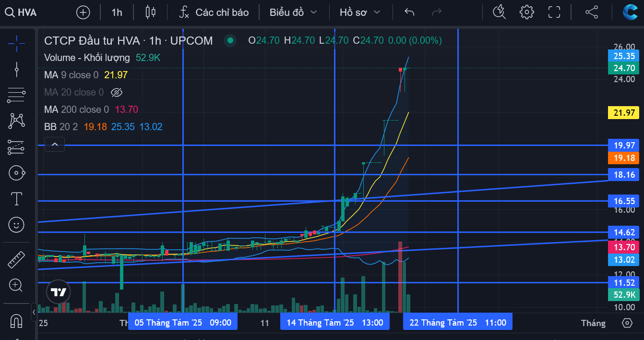Click the 13.02 lower band label
The height and width of the screenshot is (340, 644).
[624, 260]
